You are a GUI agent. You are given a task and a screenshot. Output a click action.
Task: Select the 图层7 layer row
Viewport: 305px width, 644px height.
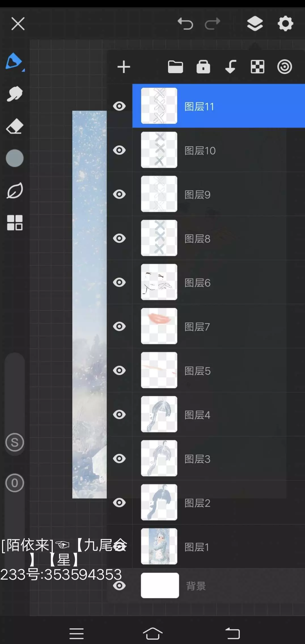[x=219, y=327]
